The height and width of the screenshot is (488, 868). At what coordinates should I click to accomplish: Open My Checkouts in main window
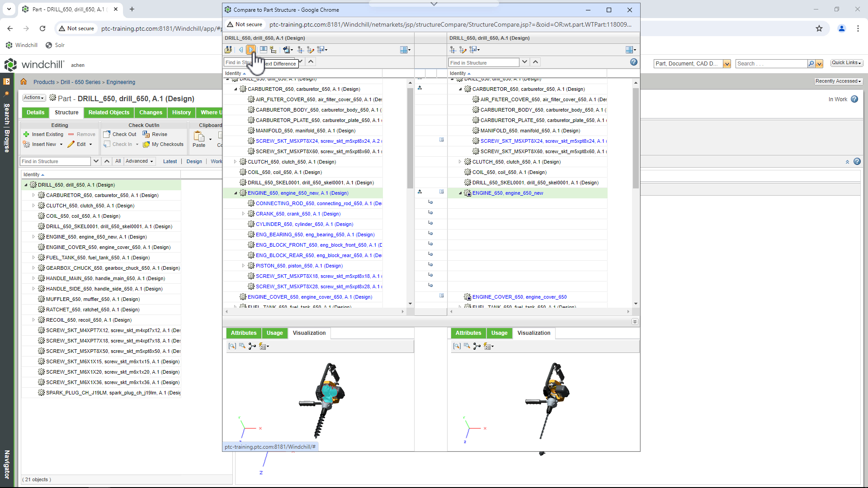click(163, 145)
